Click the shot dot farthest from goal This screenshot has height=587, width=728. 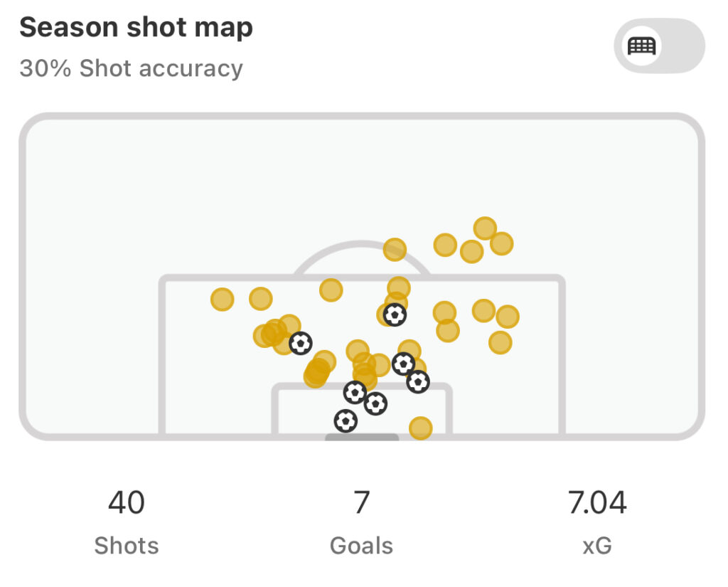pyautogui.click(x=485, y=228)
